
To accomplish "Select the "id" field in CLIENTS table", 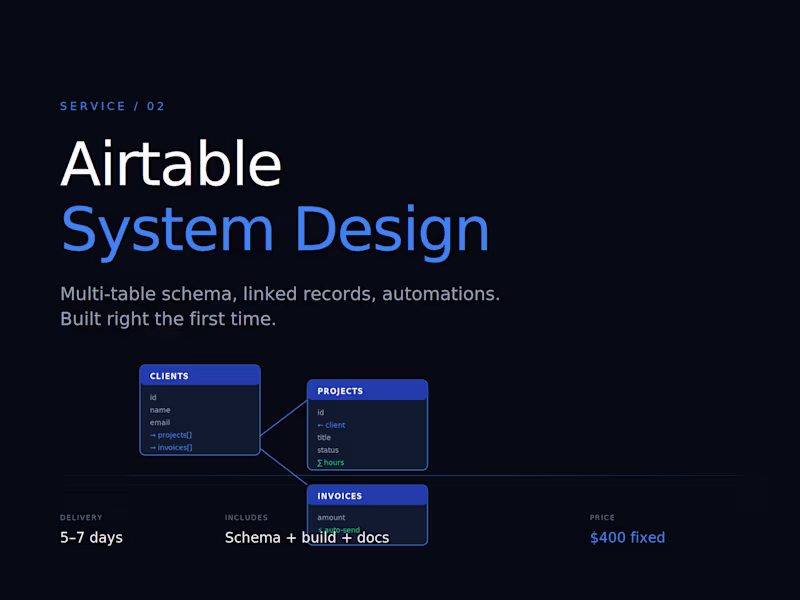I will 153,397.
